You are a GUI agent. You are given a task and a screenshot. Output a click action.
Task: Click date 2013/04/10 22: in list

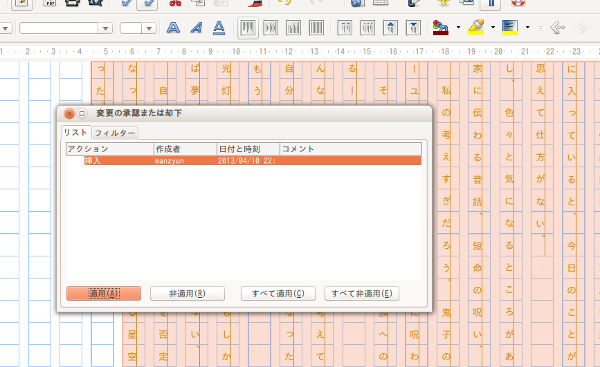click(x=246, y=161)
